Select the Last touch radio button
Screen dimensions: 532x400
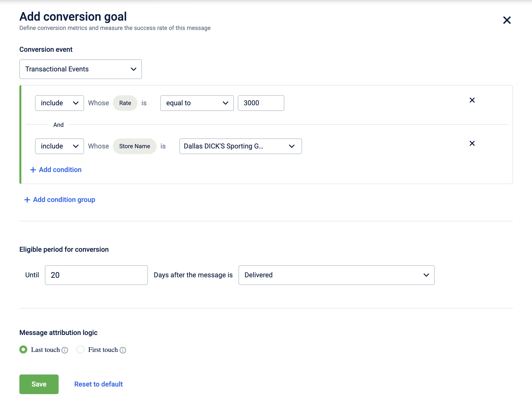pyautogui.click(x=24, y=349)
